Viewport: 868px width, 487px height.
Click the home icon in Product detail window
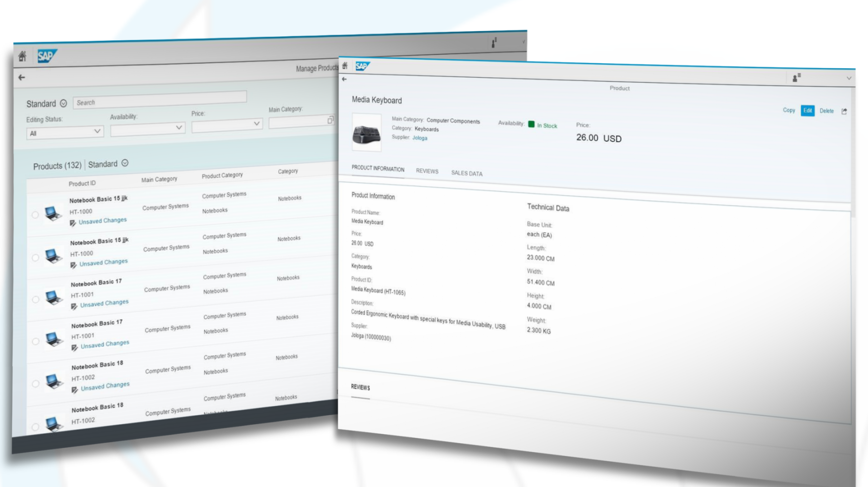pyautogui.click(x=345, y=66)
